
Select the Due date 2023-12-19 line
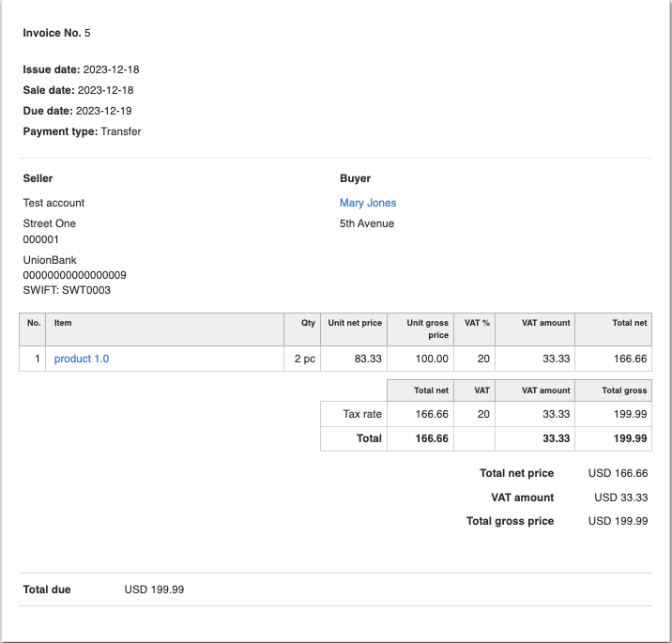pos(77,111)
